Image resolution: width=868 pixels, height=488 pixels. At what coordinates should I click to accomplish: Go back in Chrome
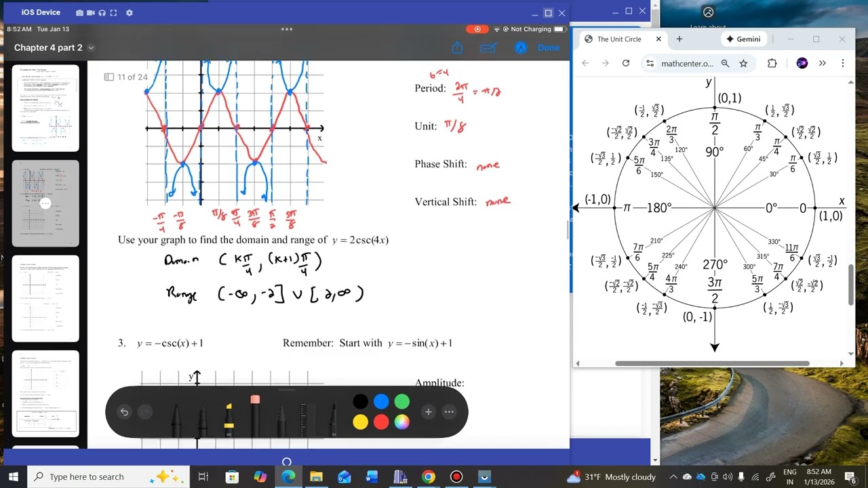[585, 63]
